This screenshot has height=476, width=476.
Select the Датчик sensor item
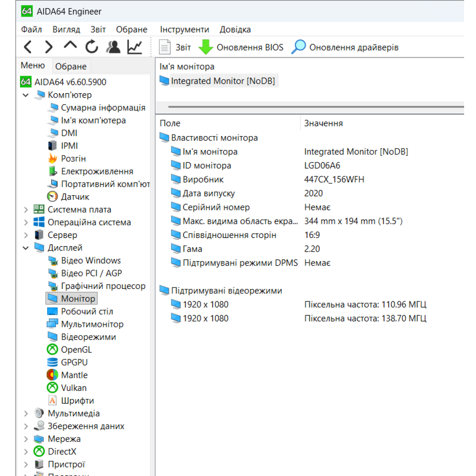pyautogui.click(x=76, y=196)
